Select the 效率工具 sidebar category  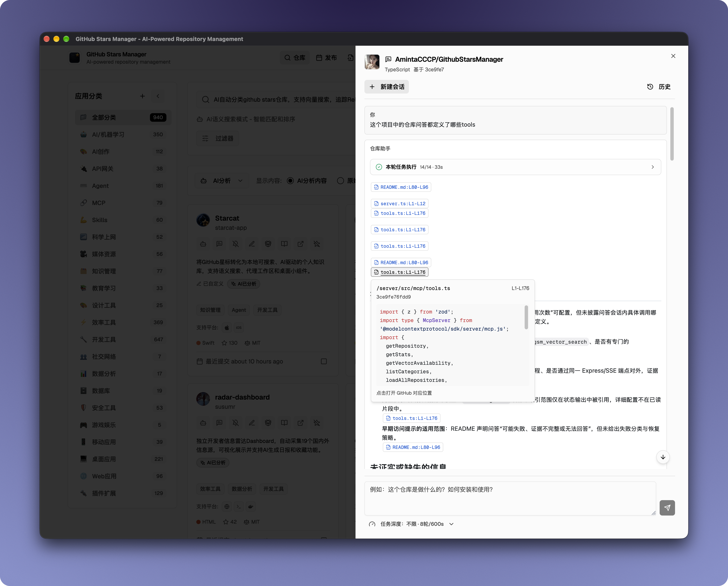point(123,322)
